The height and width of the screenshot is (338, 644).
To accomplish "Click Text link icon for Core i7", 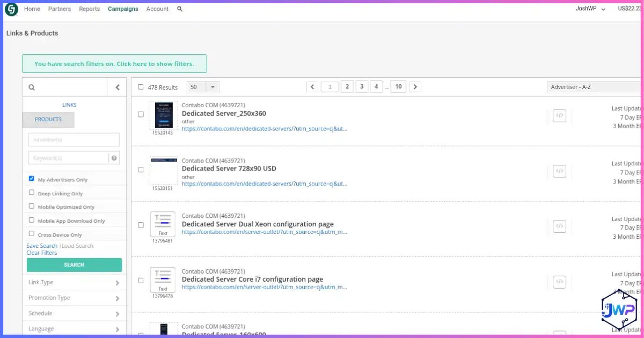I will (x=163, y=280).
